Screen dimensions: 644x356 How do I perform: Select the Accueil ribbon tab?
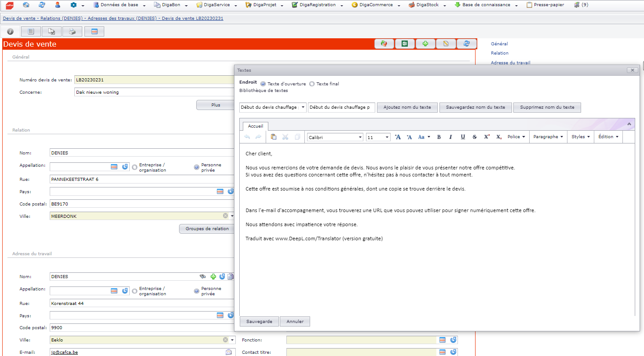pyautogui.click(x=256, y=126)
